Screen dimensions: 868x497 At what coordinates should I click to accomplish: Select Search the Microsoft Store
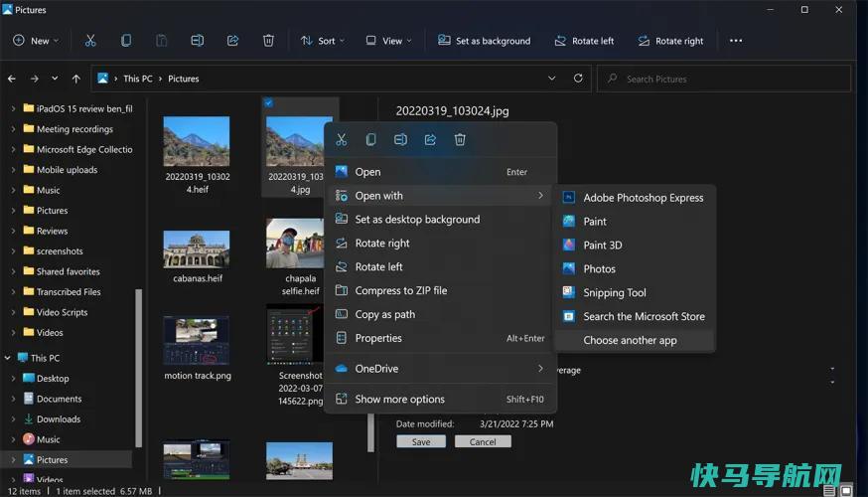tap(635, 316)
